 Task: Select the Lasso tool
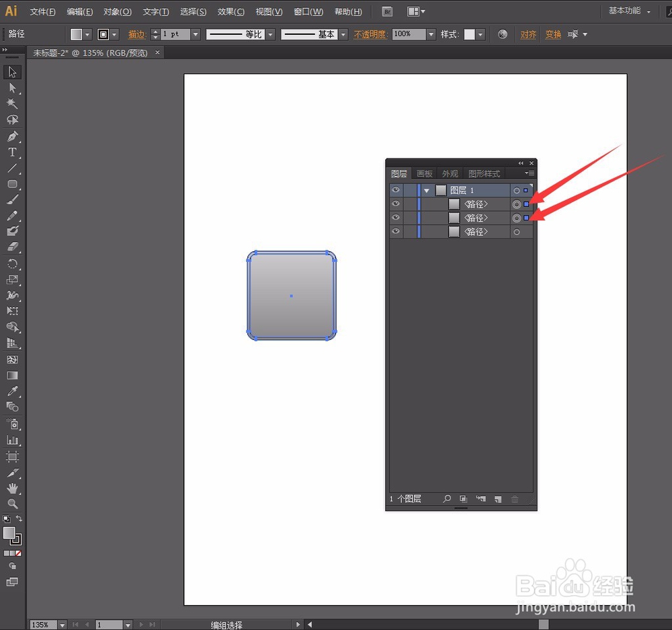pos(12,120)
